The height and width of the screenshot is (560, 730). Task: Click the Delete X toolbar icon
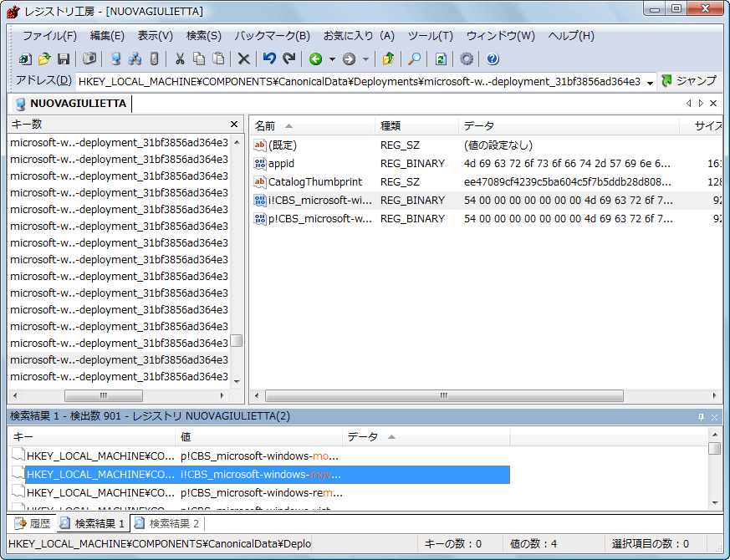tap(243, 59)
